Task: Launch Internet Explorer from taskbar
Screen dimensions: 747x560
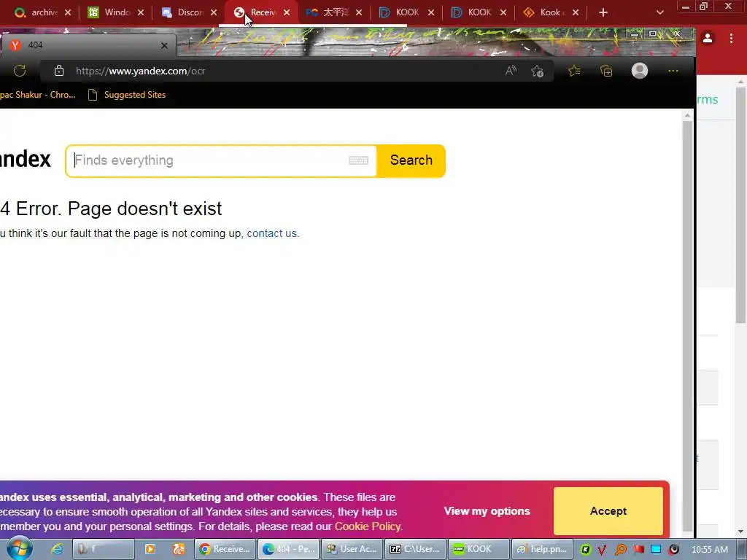Action: pyautogui.click(x=57, y=549)
